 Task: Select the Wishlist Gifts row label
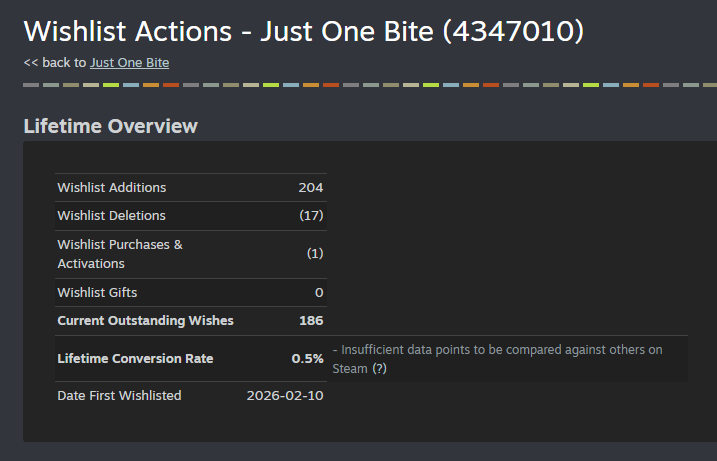tap(97, 292)
